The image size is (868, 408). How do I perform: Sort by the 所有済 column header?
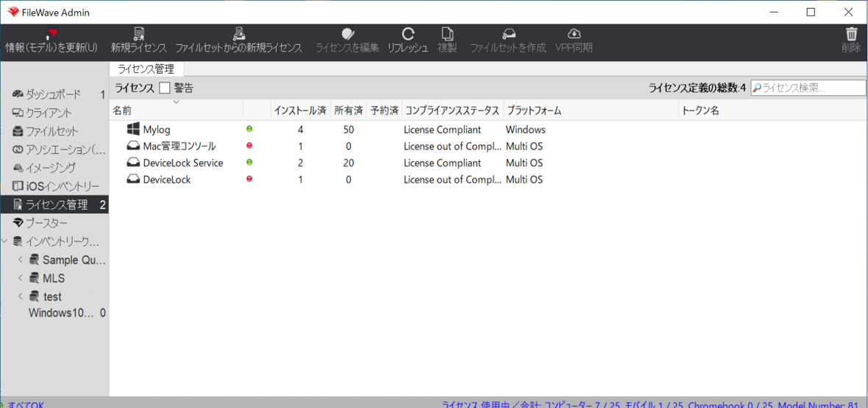(349, 111)
